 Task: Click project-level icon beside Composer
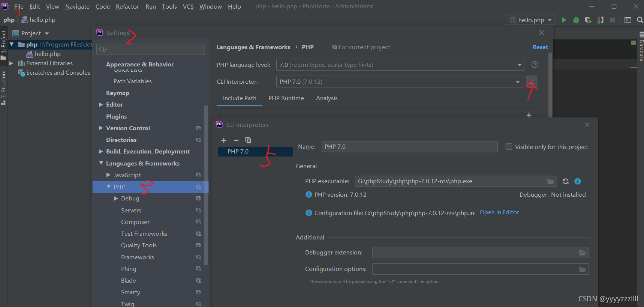199,222
